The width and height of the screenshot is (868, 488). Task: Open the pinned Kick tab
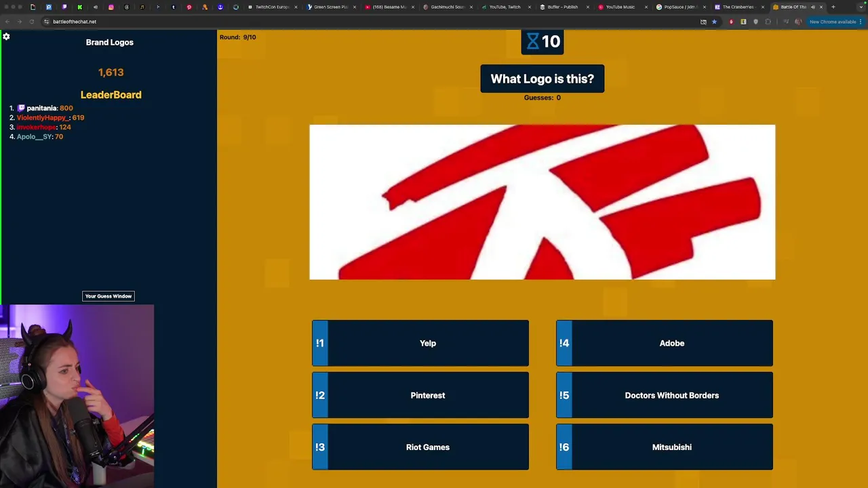click(x=80, y=7)
